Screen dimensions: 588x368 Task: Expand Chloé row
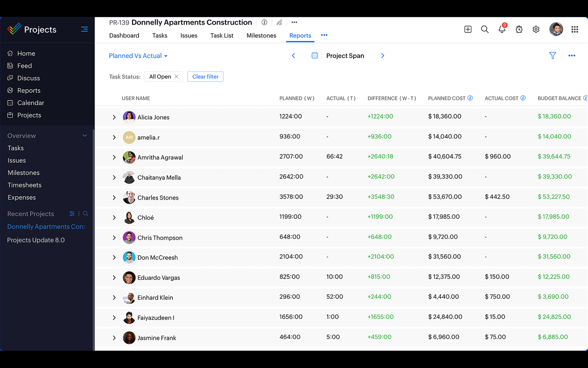point(114,217)
